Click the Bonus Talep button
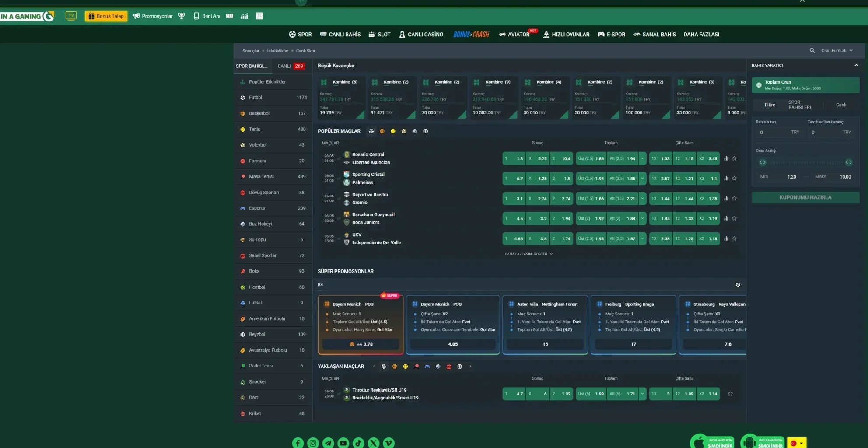The image size is (868, 448). pyautogui.click(x=106, y=16)
